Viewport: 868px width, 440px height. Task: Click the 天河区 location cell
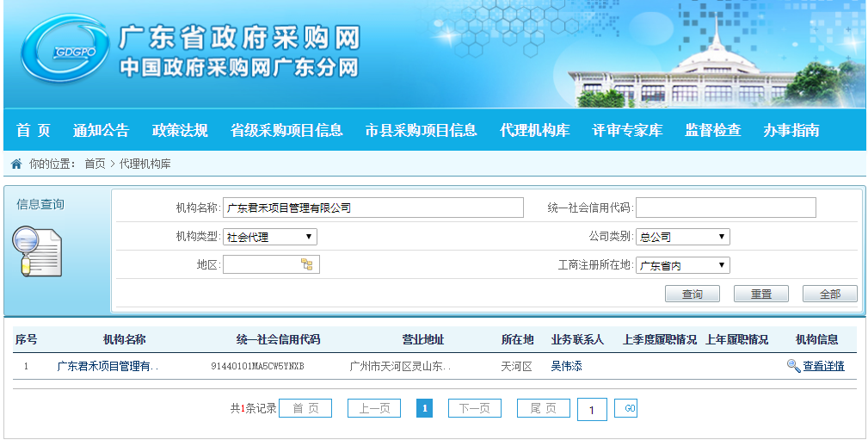[x=516, y=366]
